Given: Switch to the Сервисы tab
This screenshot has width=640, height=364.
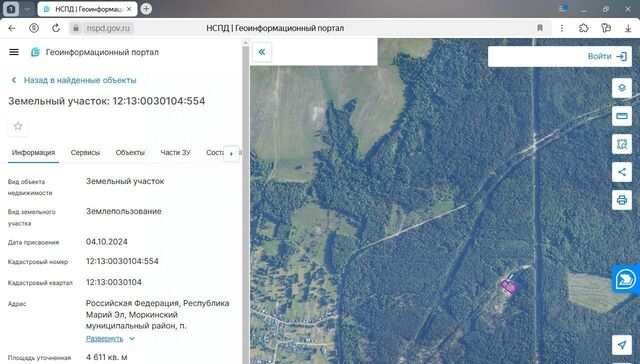Looking at the screenshot, I should pos(85,153).
